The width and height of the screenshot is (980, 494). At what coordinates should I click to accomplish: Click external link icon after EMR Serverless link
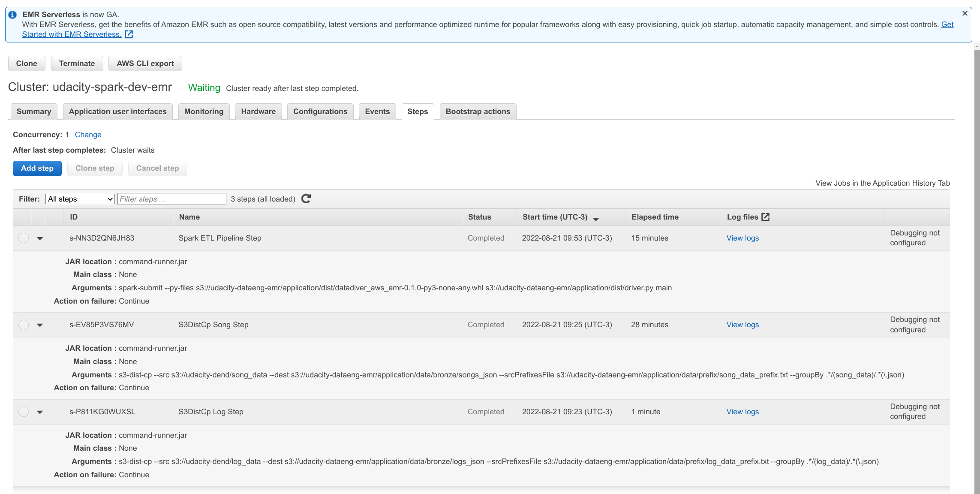point(129,34)
